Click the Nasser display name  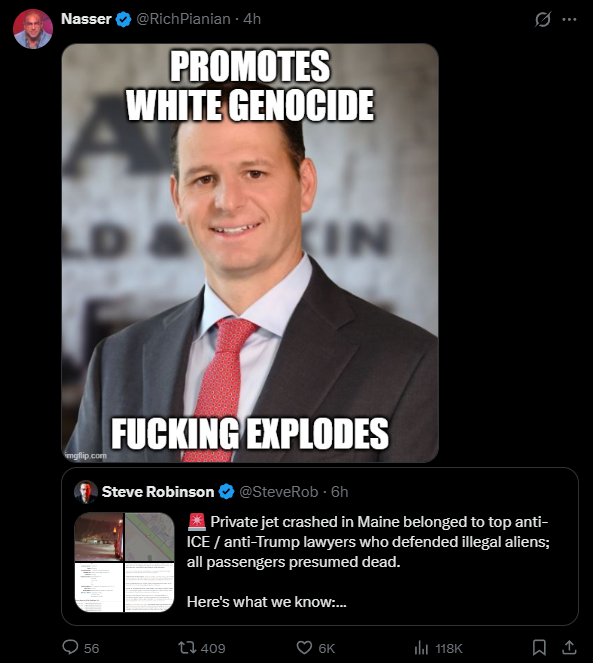[86, 19]
